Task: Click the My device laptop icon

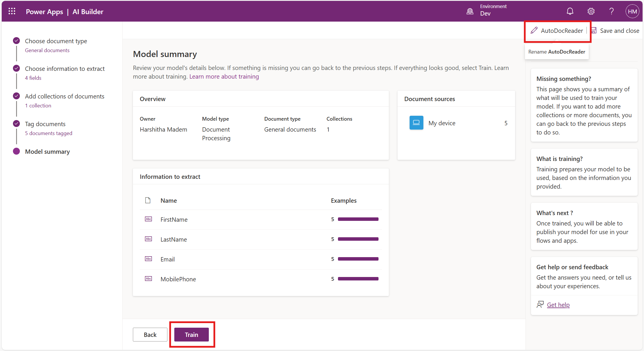Action: coord(416,123)
